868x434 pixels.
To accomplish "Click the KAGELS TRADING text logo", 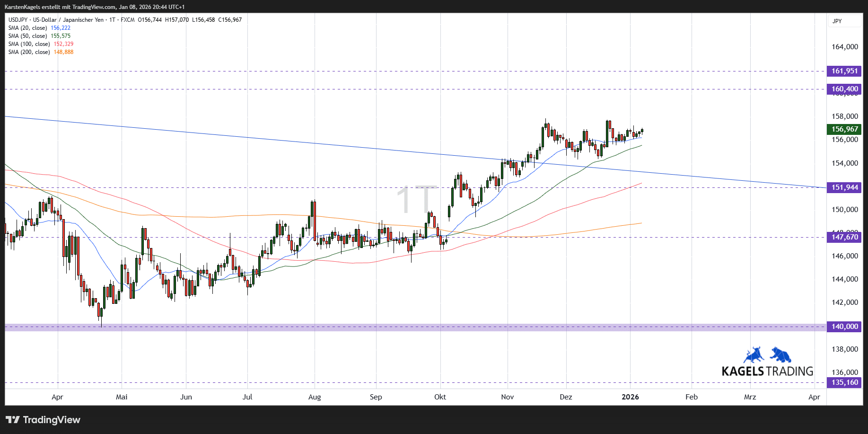I will click(x=767, y=372).
